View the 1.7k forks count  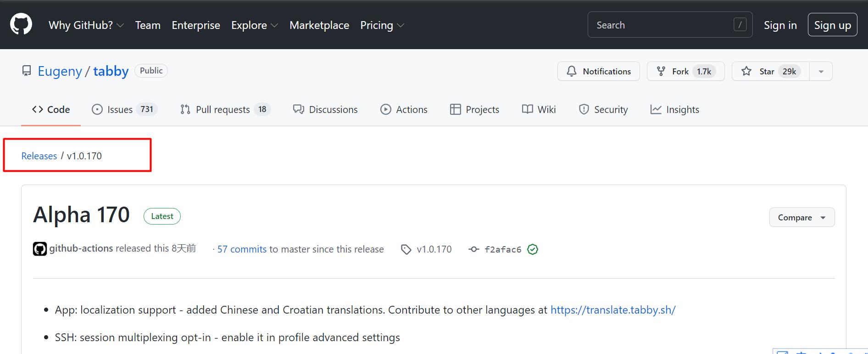[704, 71]
